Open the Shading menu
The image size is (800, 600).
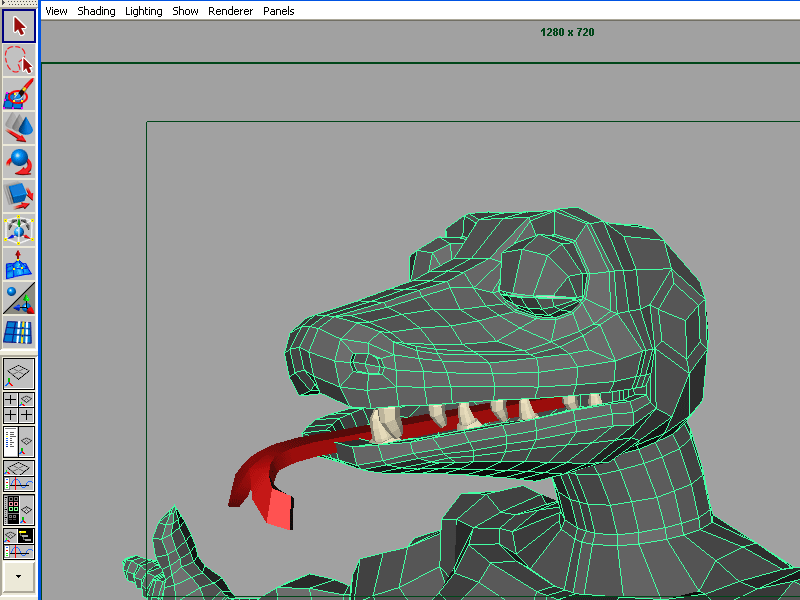tap(96, 11)
